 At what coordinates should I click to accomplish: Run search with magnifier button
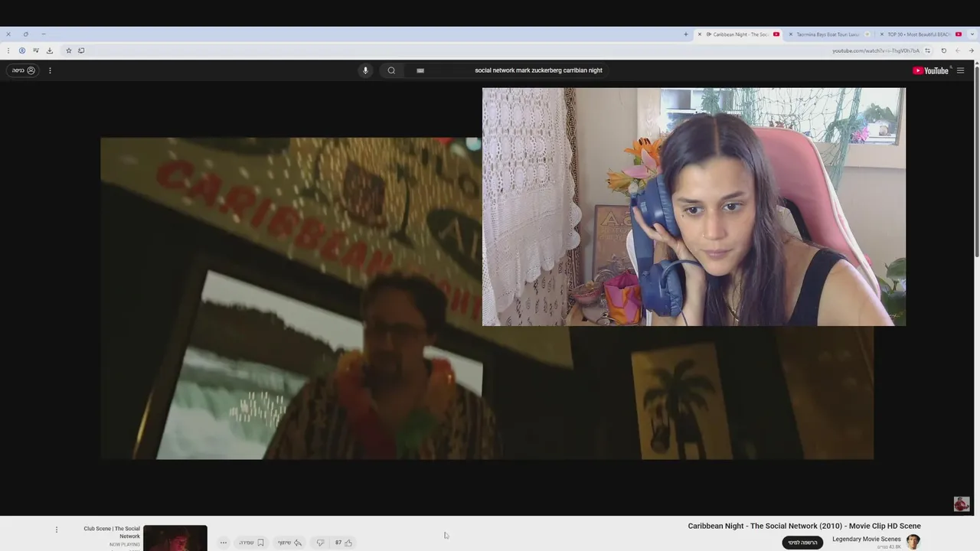[391, 70]
